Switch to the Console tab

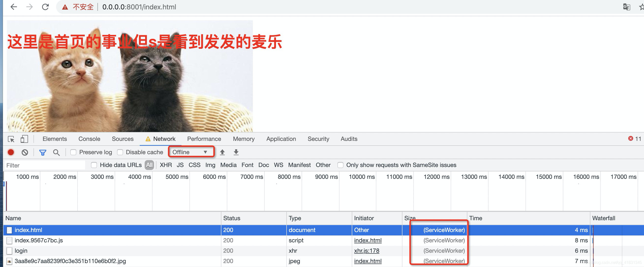tap(89, 139)
